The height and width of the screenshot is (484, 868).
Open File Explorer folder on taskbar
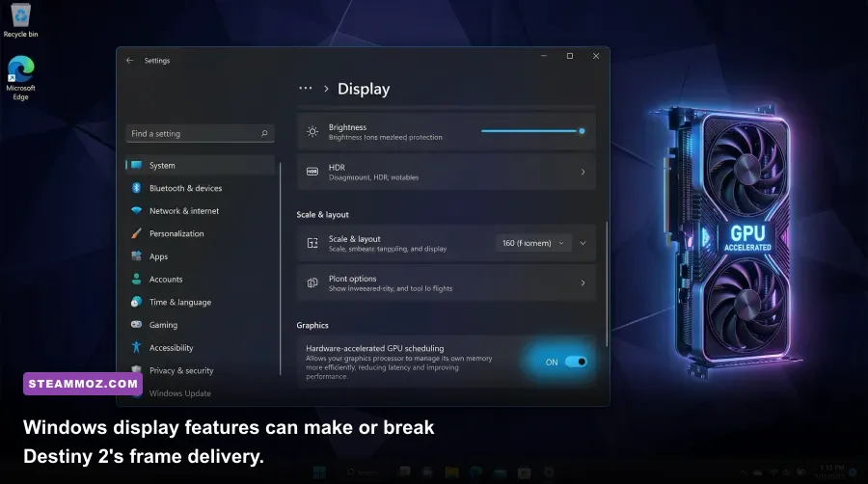pyautogui.click(x=451, y=471)
